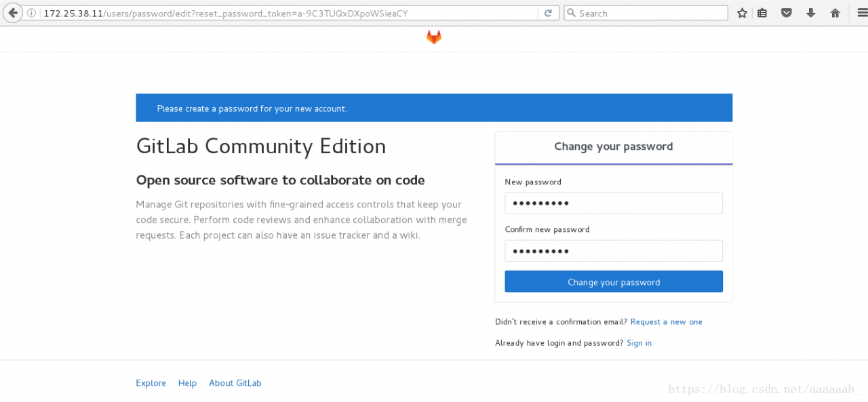Viewport: 868px width, 402px height.
Task: Follow the Request a new one link
Action: point(667,322)
